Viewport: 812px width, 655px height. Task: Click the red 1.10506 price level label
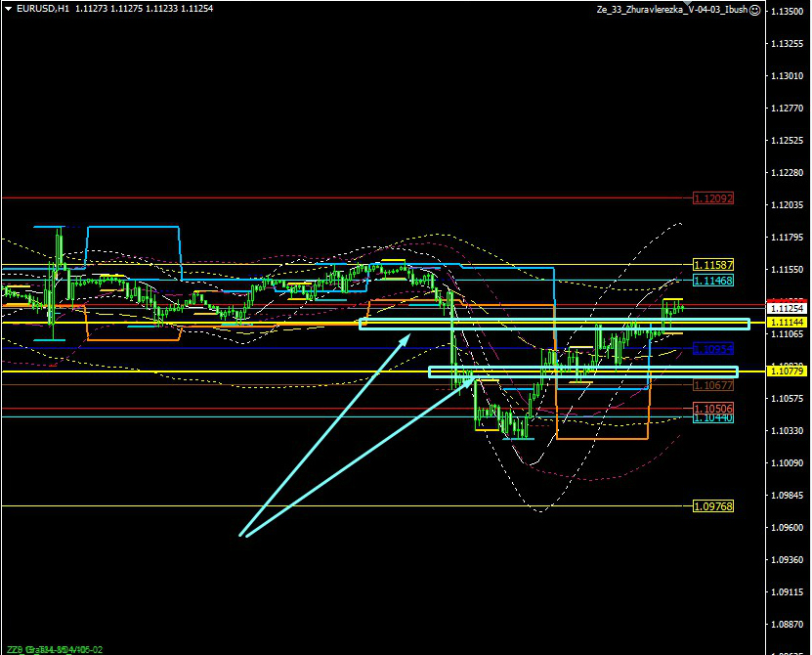[x=712, y=408]
